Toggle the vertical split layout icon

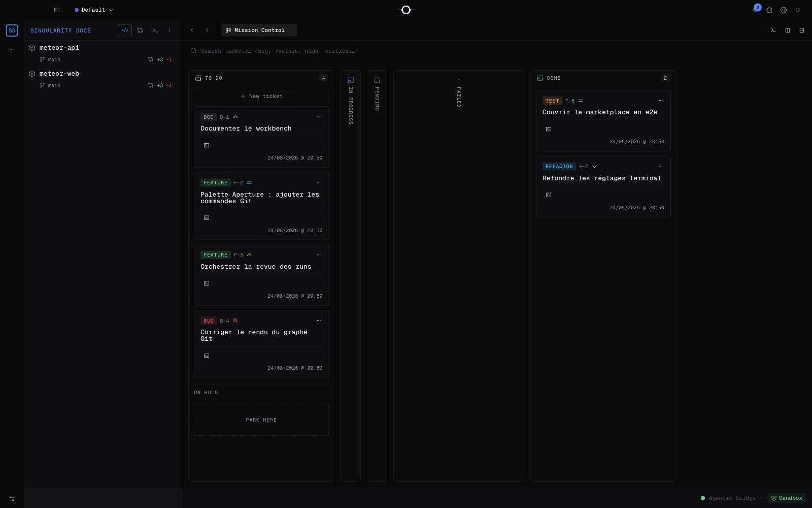click(788, 30)
